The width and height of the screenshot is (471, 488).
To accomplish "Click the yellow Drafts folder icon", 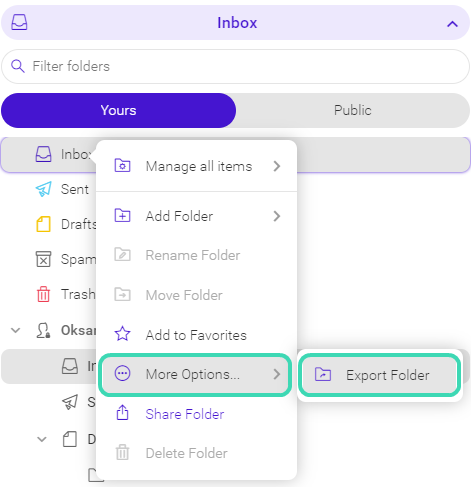I will point(43,224).
